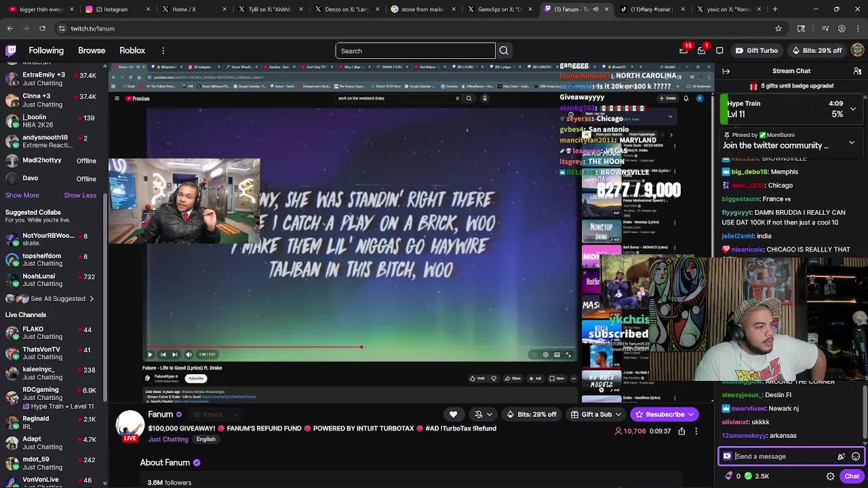Go back in browser history

click(x=9, y=28)
